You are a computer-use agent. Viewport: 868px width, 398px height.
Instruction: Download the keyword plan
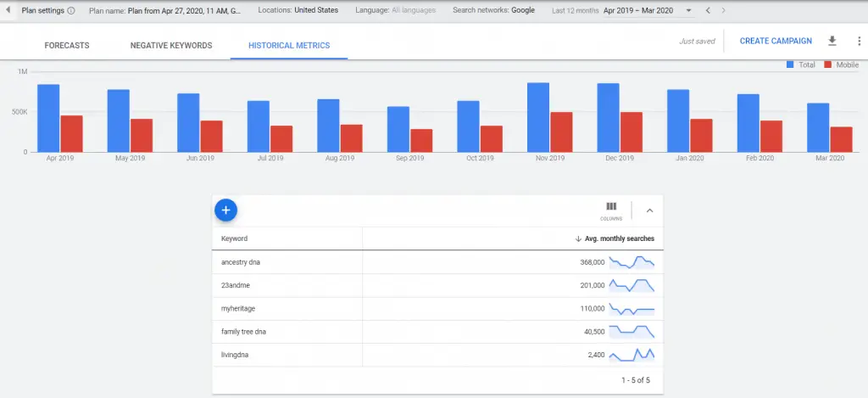(x=832, y=41)
